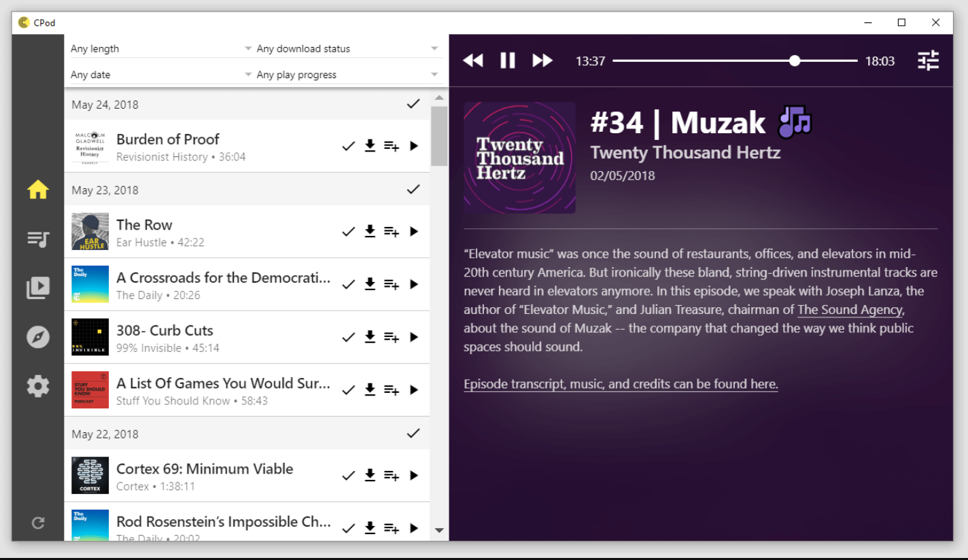This screenshot has width=968, height=560.
Task: Pause the currently playing episode
Action: [x=508, y=60]
